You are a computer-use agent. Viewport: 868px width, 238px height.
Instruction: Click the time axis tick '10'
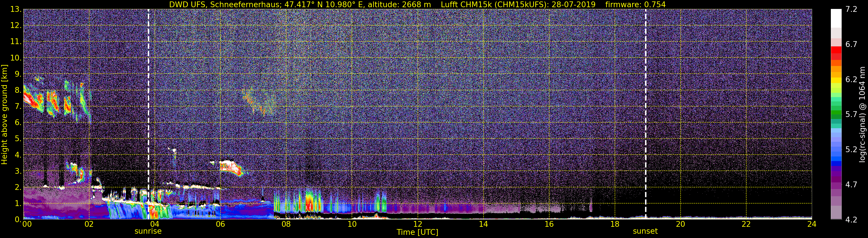(352, 224)
